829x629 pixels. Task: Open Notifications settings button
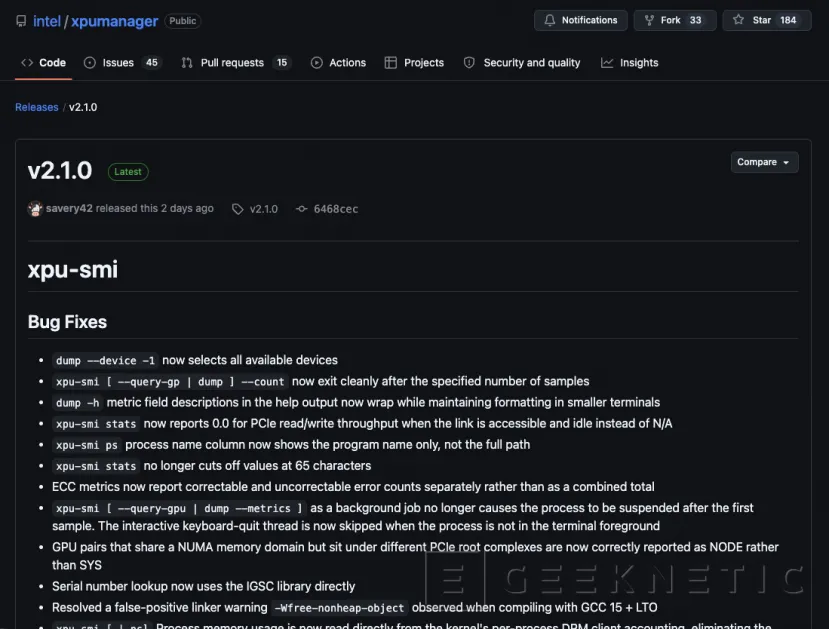click(x=581, y=20)
